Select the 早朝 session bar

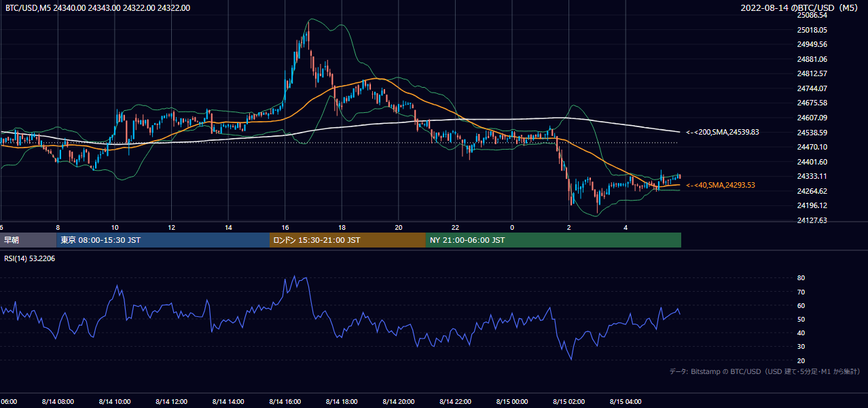pos(29,240)
